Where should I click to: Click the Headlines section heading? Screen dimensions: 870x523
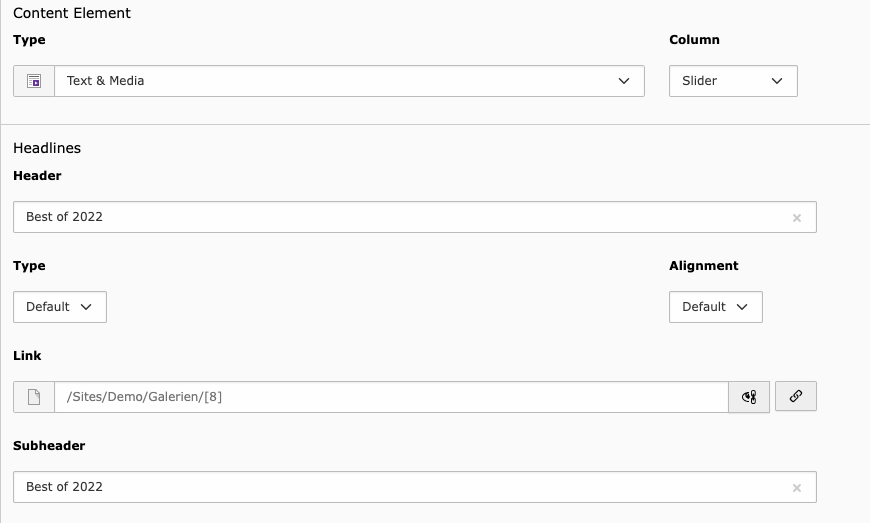[x=47, y=148]
